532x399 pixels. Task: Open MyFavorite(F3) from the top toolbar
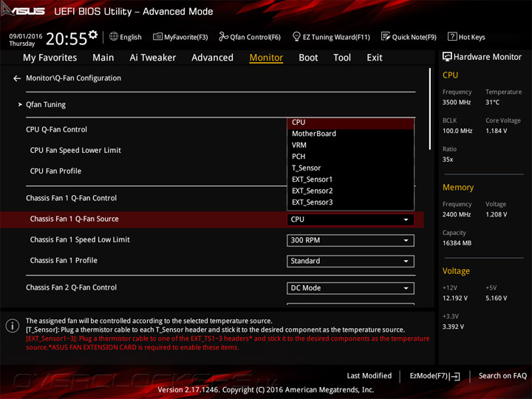tap(180, 37)
